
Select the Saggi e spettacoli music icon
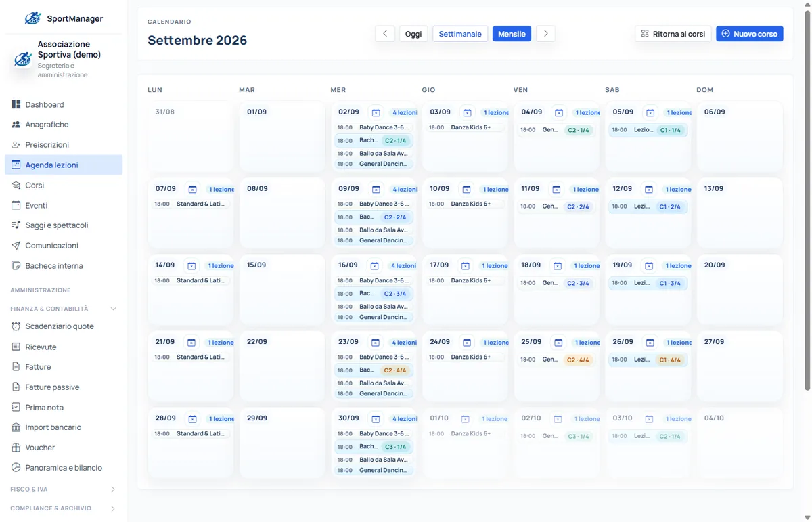16,225
